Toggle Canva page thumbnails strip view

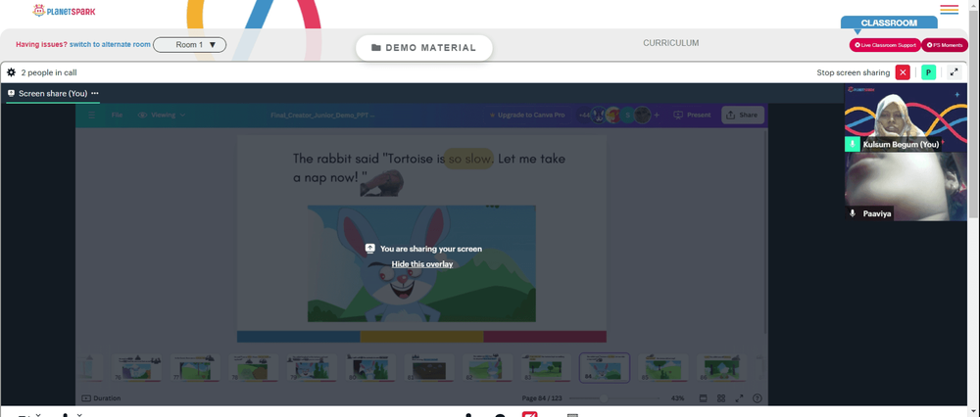click(703, 398)
